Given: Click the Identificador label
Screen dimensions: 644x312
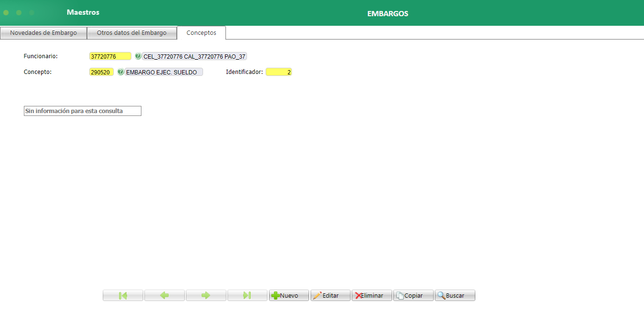Looking at the screenshot, I should [244, 72].
